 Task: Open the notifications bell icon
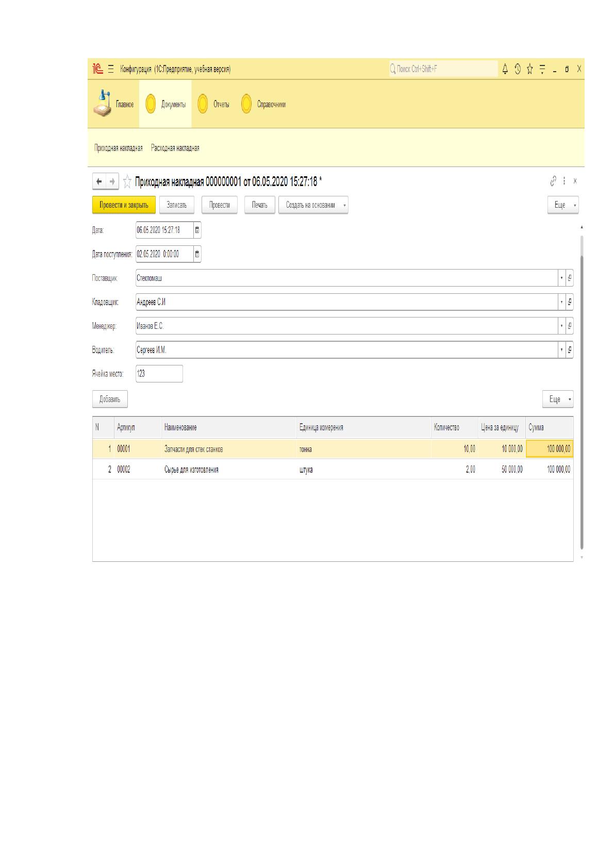click(x=505, y=69)
